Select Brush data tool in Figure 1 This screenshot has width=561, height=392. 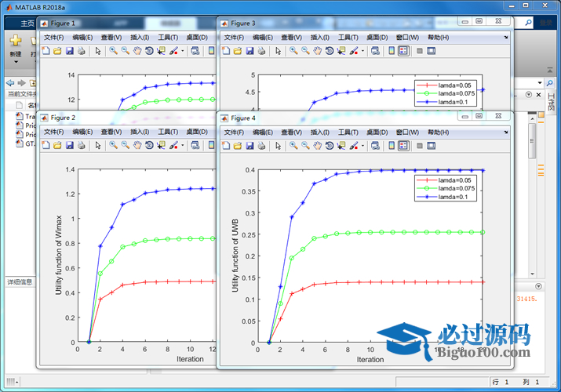pos(173,51)
